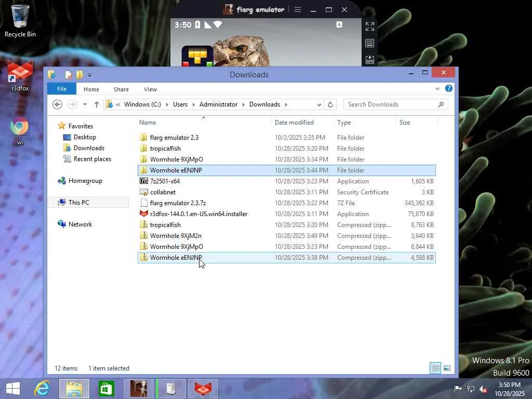Select the Wormhole 9XjMpO file folder
This screenshot has width=532, height=399.
point(287,159)
